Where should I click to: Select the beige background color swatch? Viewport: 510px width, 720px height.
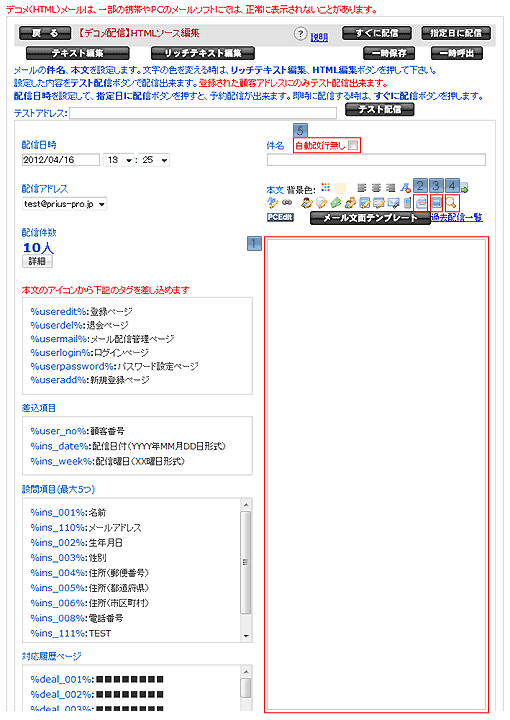tap(340, 188)
